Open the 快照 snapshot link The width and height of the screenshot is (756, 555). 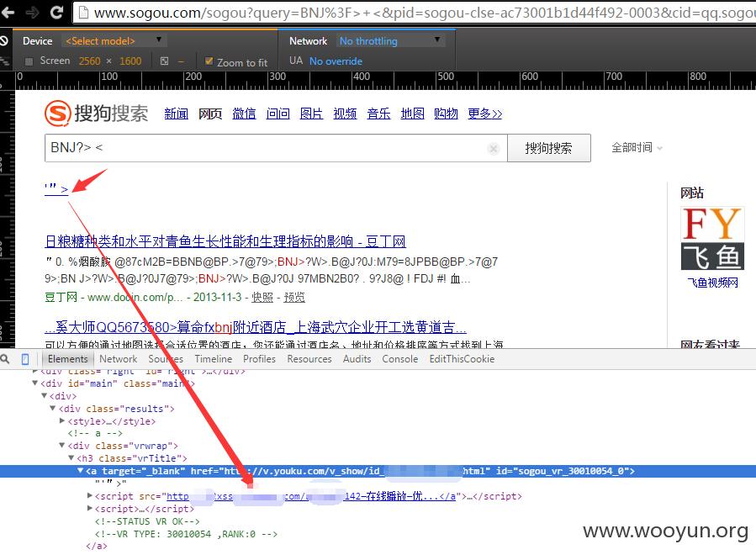262,297
